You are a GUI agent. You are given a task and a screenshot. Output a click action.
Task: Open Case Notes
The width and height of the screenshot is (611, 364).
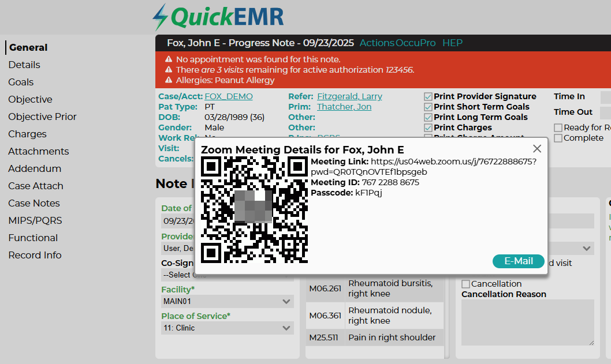coord(34,203)
